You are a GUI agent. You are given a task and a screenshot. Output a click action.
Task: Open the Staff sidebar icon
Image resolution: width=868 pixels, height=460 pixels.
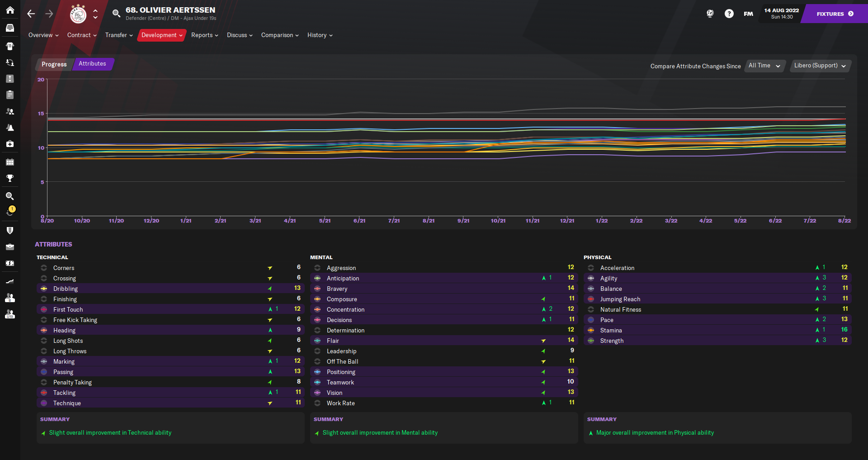(10, 111)
